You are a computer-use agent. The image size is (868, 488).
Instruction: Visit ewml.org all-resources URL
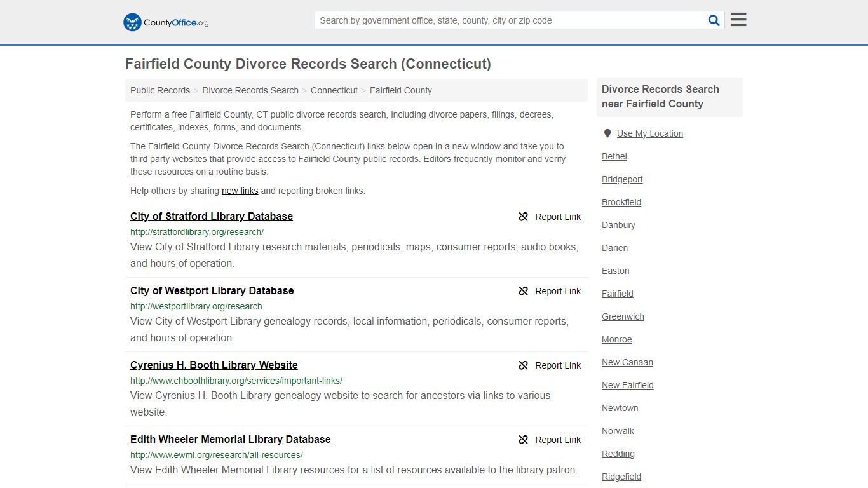point(217,455)
